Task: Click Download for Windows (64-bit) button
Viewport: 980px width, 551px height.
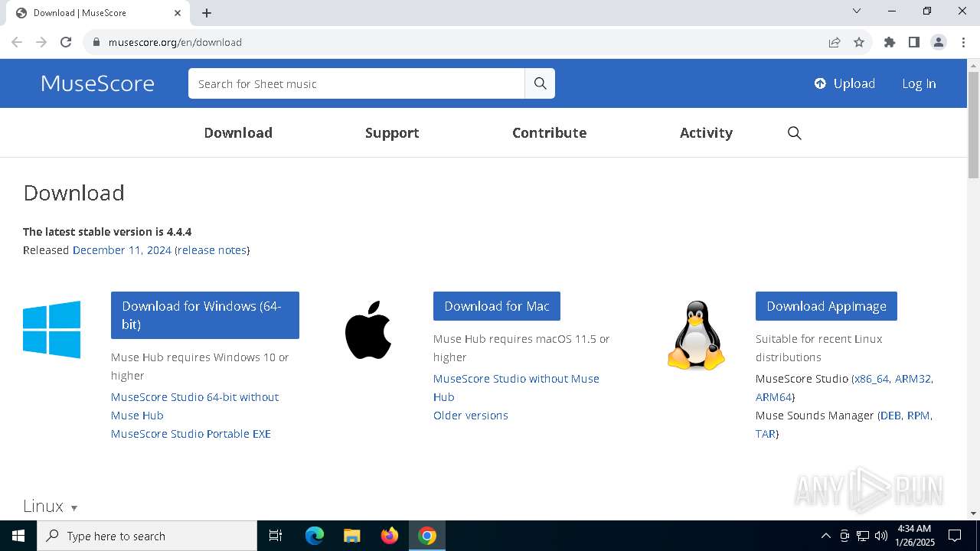Action: (x=205, y=315)
